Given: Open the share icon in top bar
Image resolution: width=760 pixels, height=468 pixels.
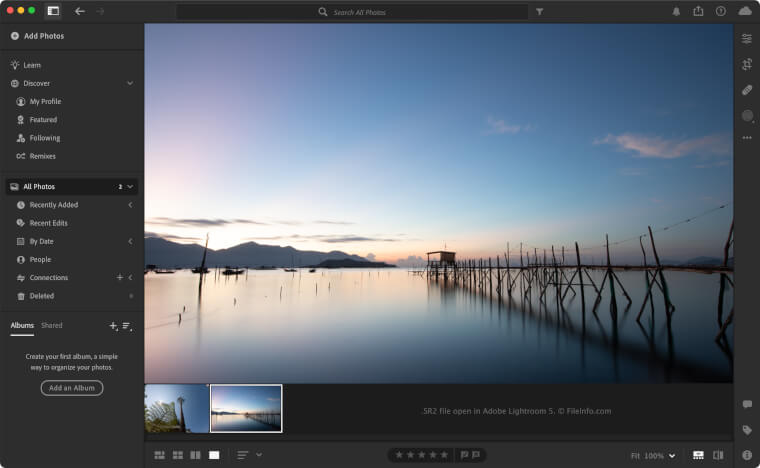Looking at the screenshot, I should pos(698,11).
